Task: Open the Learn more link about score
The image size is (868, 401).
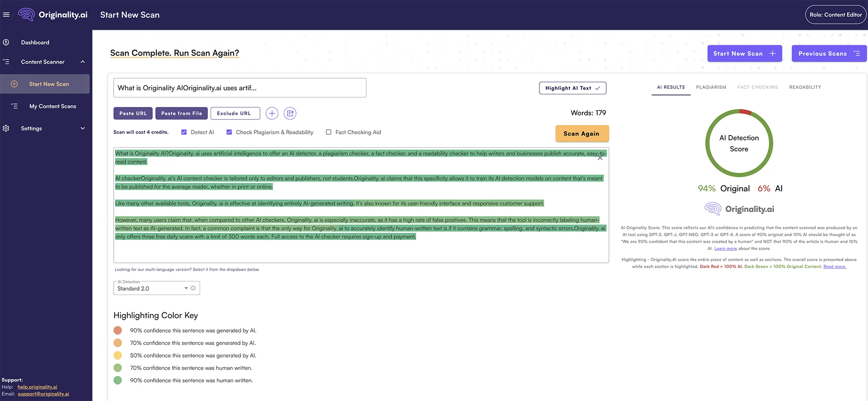Action: coord(725,249)
